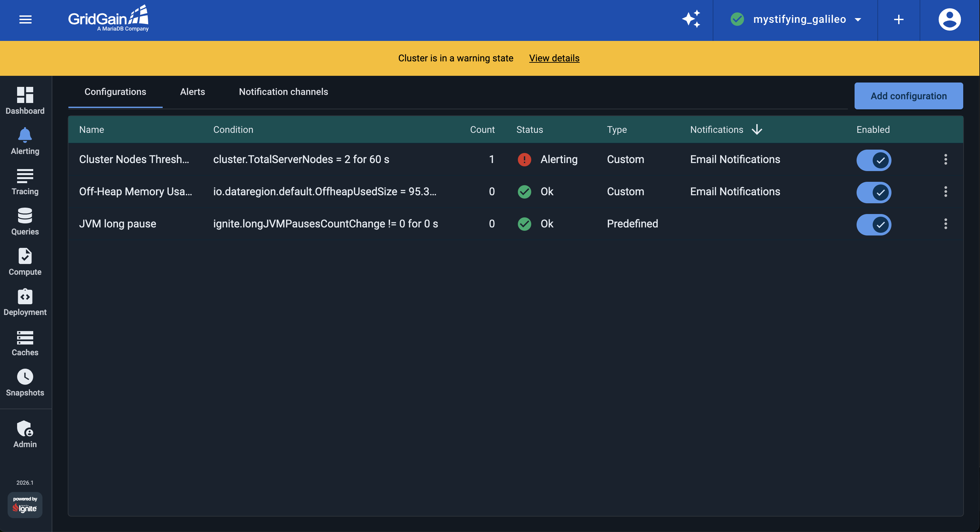Open the hamburger navigation menu
Image resolution: width=980 pixels, height=532 pixels.
25,19
